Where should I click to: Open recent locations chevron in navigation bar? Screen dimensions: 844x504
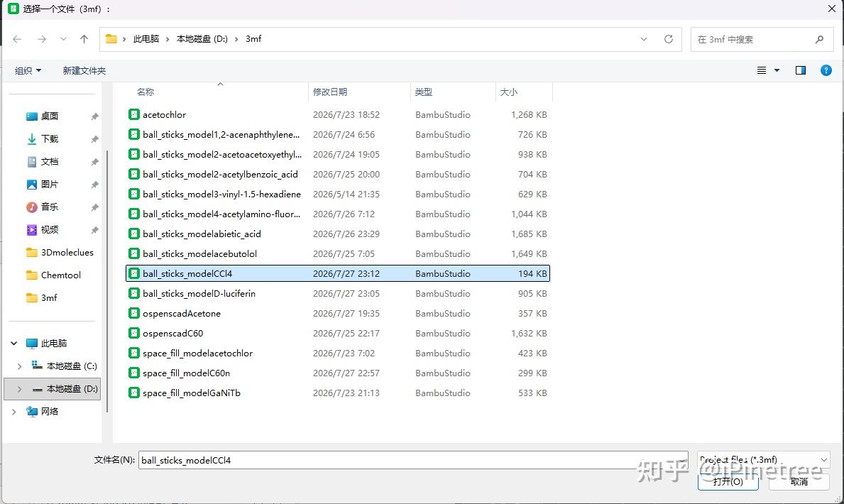point(63,39)
